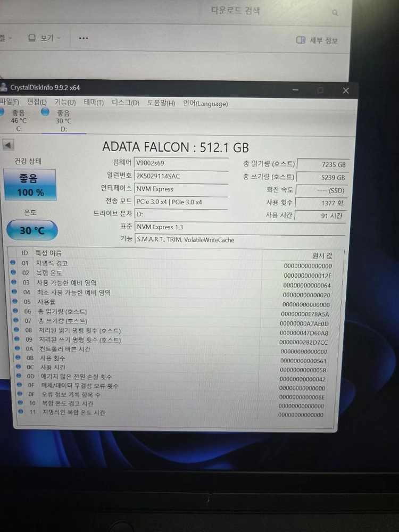399x532 pixels.
Task: Click the status dot of row 0C 사용 시간
Action: [19, 367]
